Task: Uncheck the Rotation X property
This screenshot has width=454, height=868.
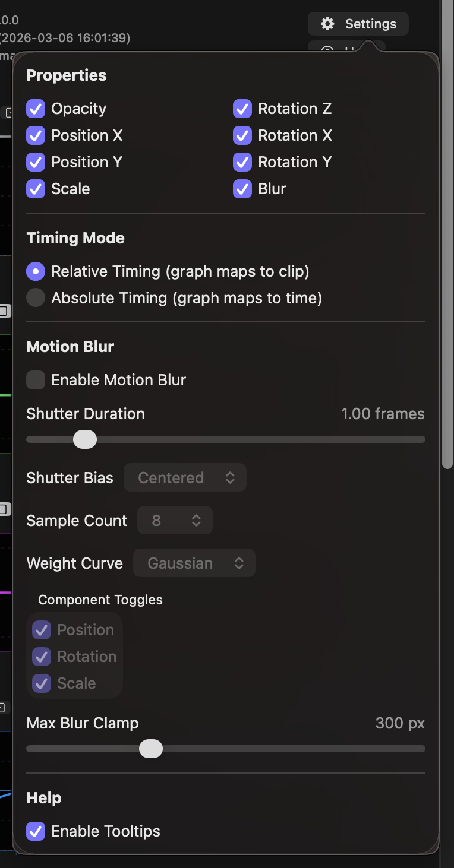Action: [x=242, y=135]
